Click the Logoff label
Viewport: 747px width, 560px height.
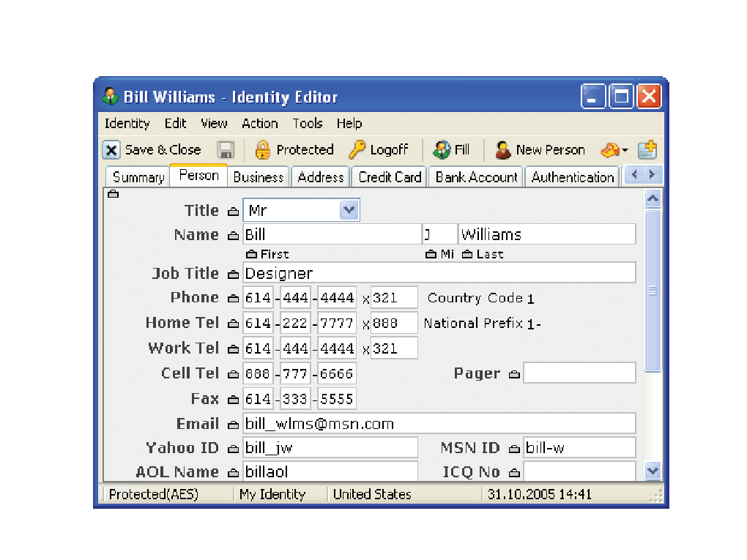click(389, 150)
